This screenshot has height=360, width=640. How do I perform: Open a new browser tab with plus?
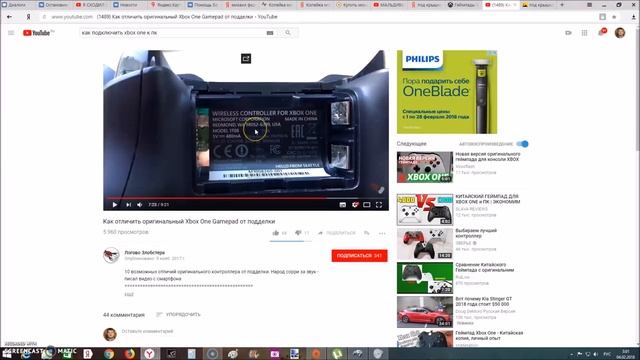[562, 5]
